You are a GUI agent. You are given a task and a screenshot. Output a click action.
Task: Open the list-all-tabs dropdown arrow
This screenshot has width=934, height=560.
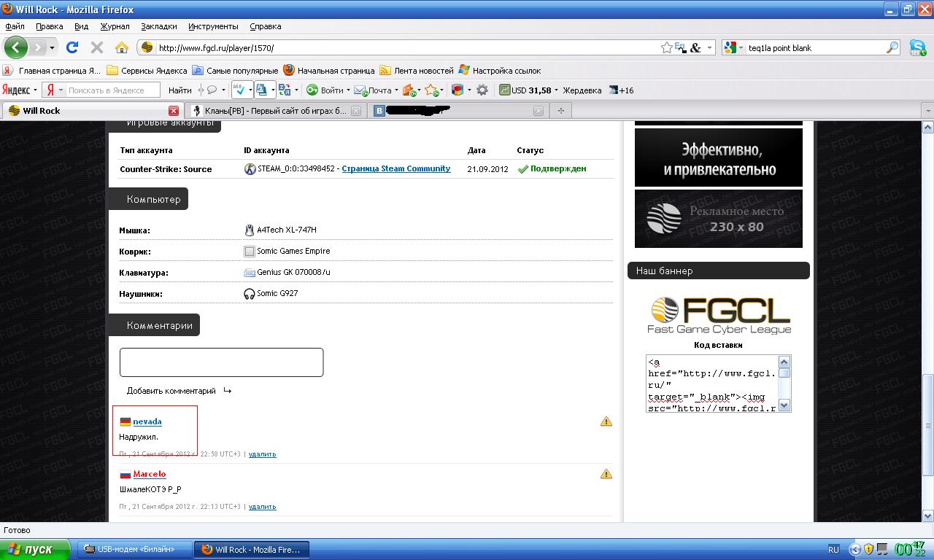927,111
